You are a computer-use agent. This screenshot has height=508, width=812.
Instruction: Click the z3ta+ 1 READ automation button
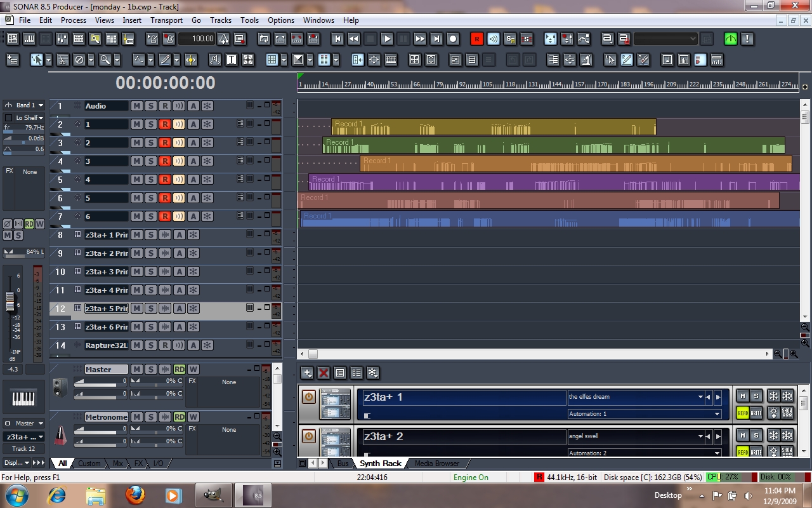click(743, 413)
